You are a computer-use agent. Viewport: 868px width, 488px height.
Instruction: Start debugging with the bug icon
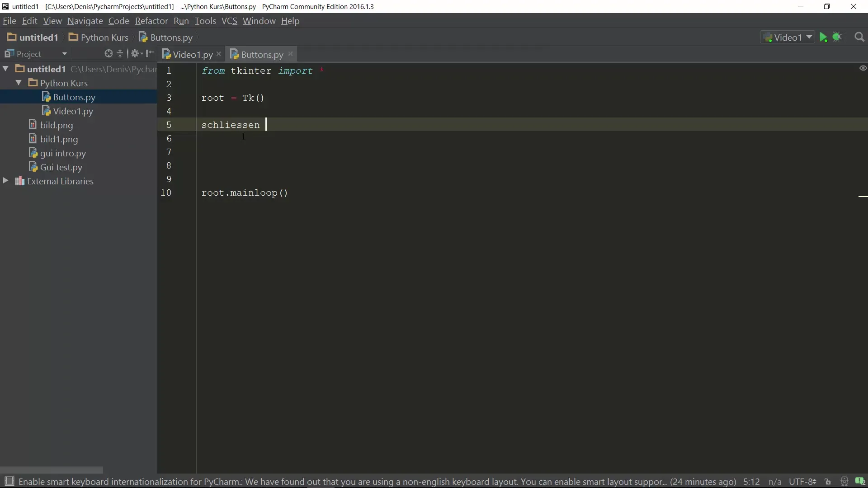click(x=837, y=38)
